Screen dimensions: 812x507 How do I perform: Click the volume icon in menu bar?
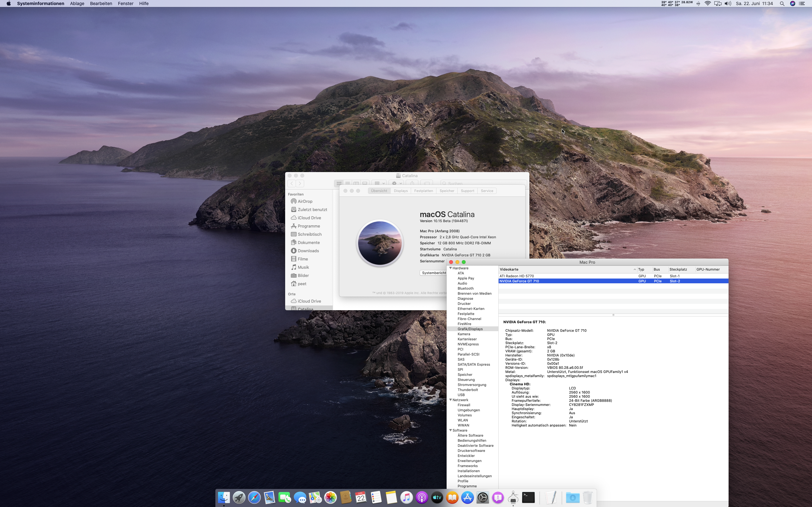(x=727, y=4)
